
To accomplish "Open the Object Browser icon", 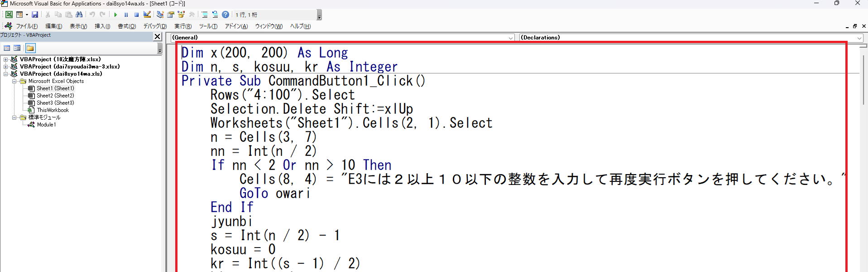I will (181, 15).
